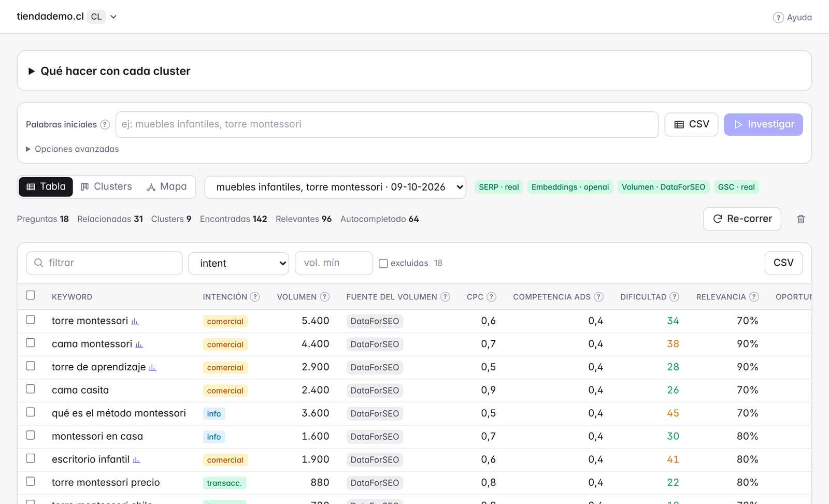The width and height of the screenshot is (829, 504).
Task: Check the cama casita row checkbox
Action: coord(31,389)
